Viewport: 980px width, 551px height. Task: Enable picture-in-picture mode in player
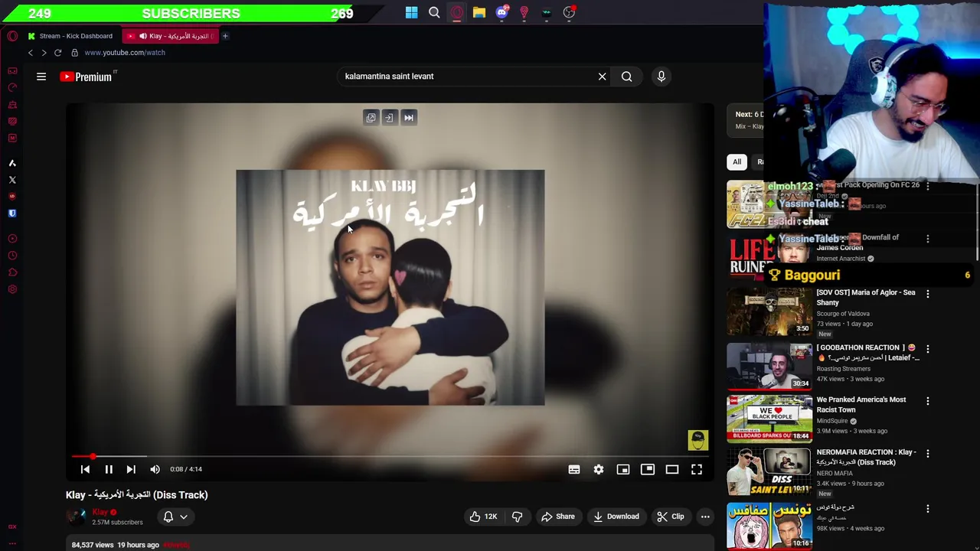pyautogui.click(x=648, y=469)
